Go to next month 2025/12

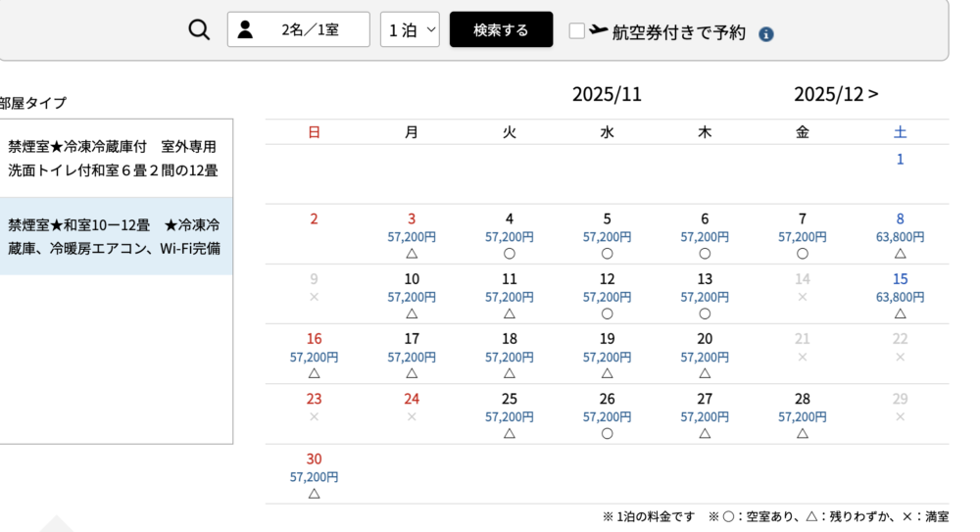point(836,94)
